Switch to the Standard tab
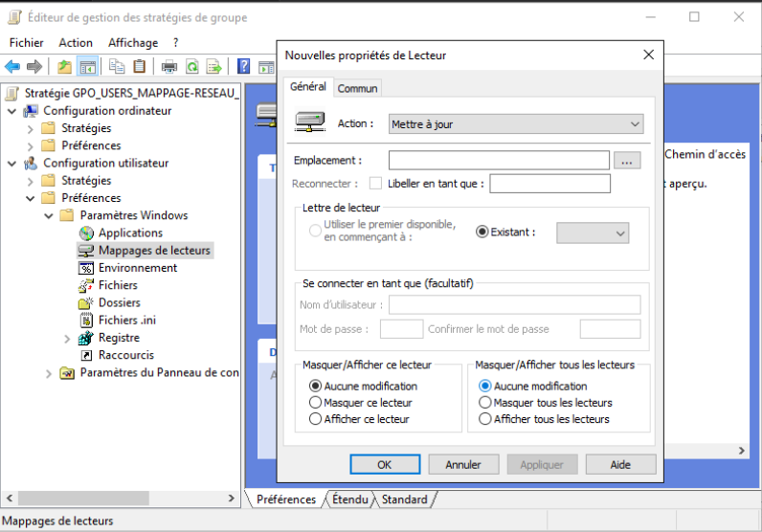The width and height of the screenshot is (762, 532). point(404,499)
